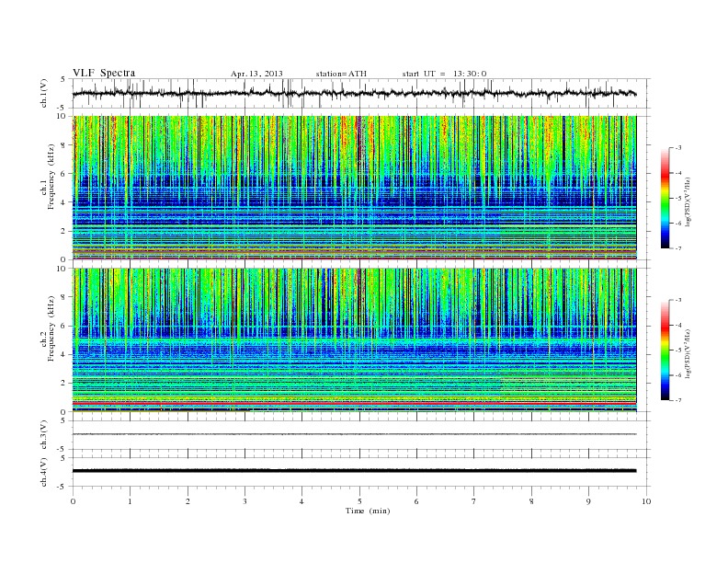Image resolution: width=728 pixels, height=563 pixels.
Task: Click the time axis tick label "3"
Action: pos(245,501)
